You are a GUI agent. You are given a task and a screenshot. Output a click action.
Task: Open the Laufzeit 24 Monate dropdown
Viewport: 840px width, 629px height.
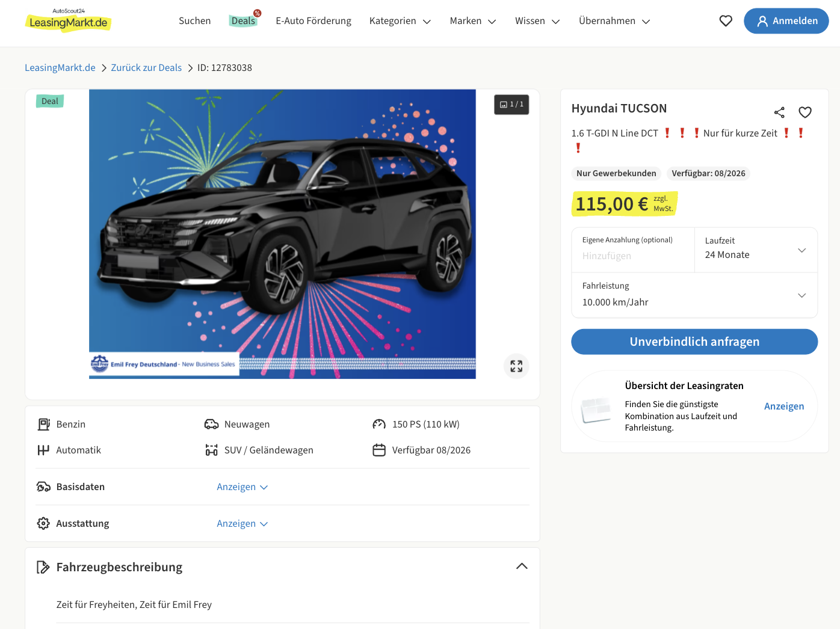pyautogui.click(x=756, y=250)
